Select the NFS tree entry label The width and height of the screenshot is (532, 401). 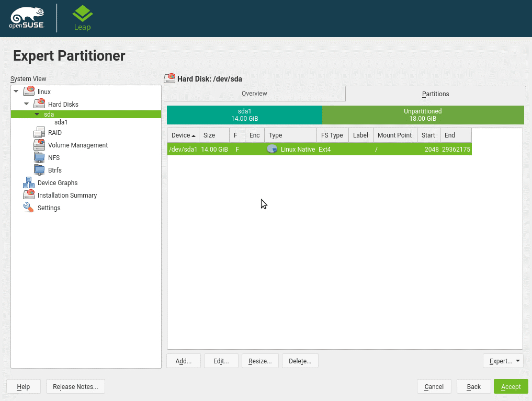[54, 157]
